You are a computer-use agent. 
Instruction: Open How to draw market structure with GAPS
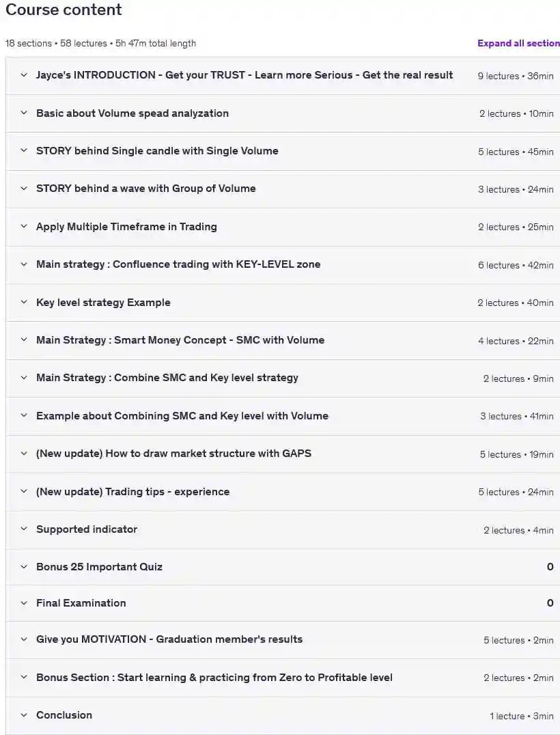[x=174, y=454]
